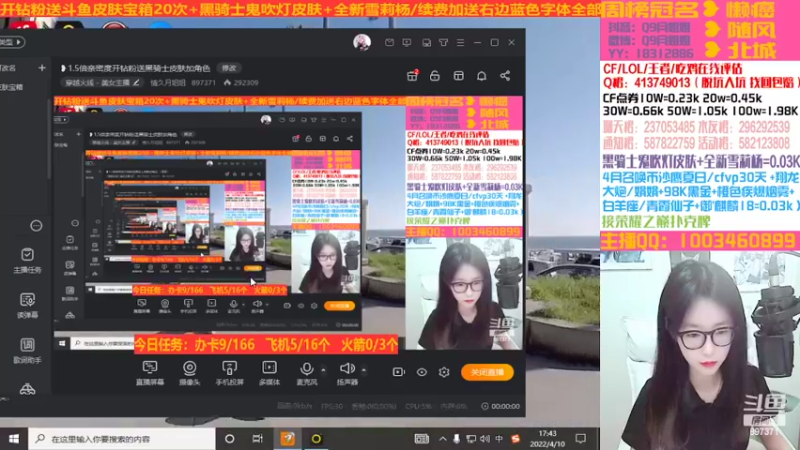Click the FPS:30 status entry
The image size is (800, 450).
pyautogui.click(x=332, y=406)
